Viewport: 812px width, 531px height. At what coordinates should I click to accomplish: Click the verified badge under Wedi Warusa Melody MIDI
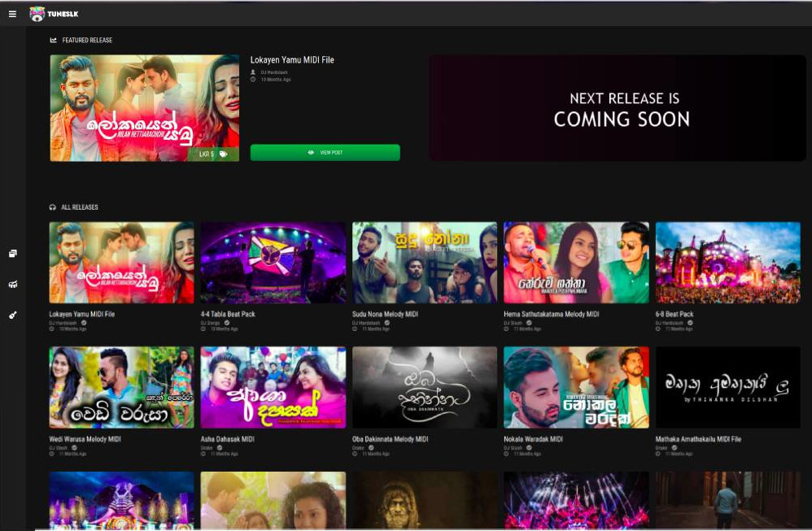pyautogui.click(x=74, y=448)
